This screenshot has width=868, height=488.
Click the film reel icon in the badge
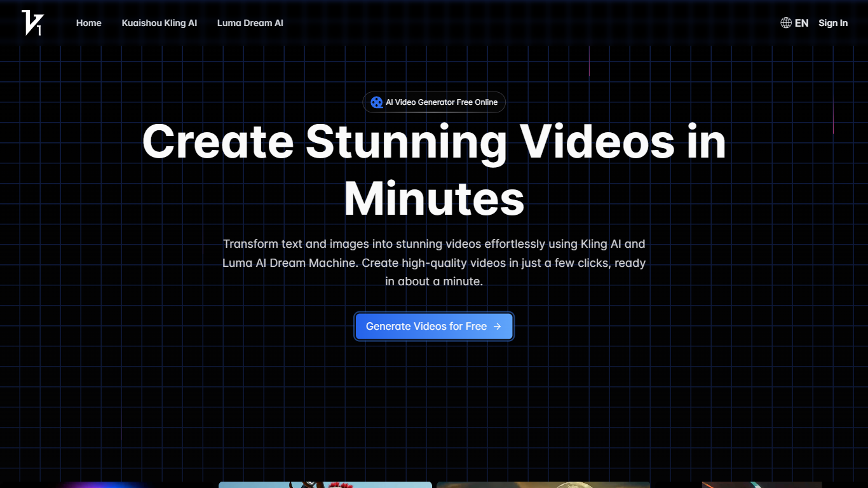click(x=377, y=102)
